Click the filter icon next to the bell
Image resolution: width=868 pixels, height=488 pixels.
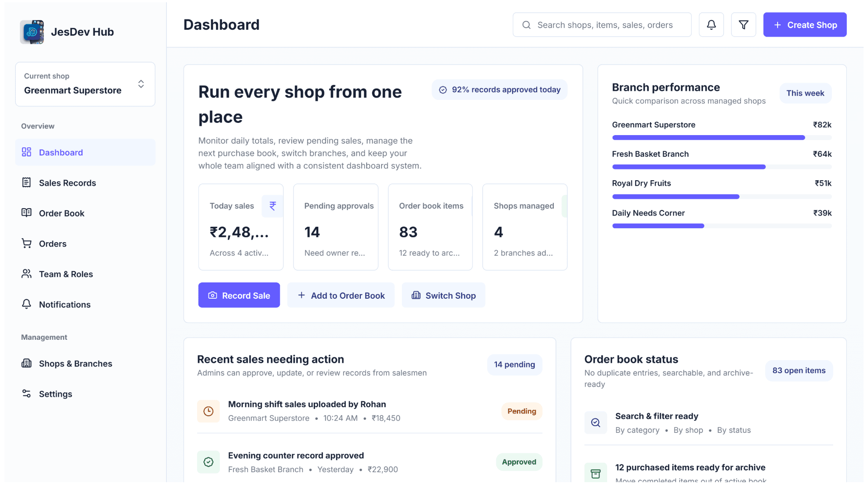pyautogui.click(x=743, y=24)
